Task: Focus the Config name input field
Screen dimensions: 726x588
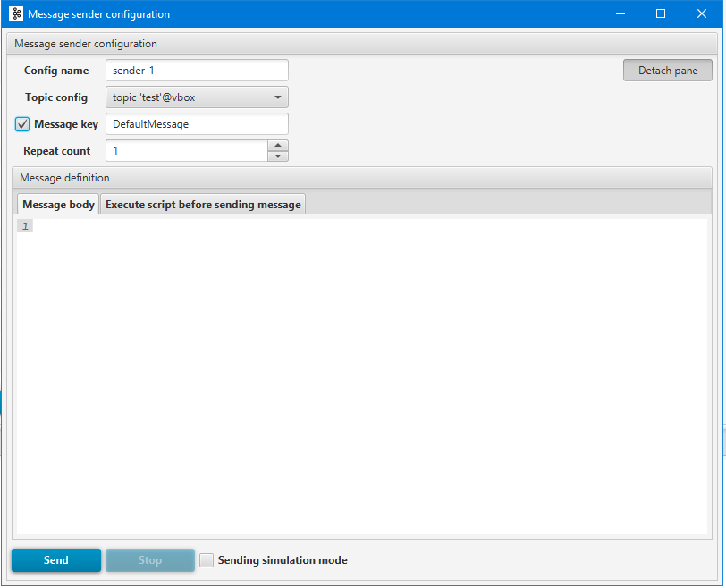Action: pos(197,71)
